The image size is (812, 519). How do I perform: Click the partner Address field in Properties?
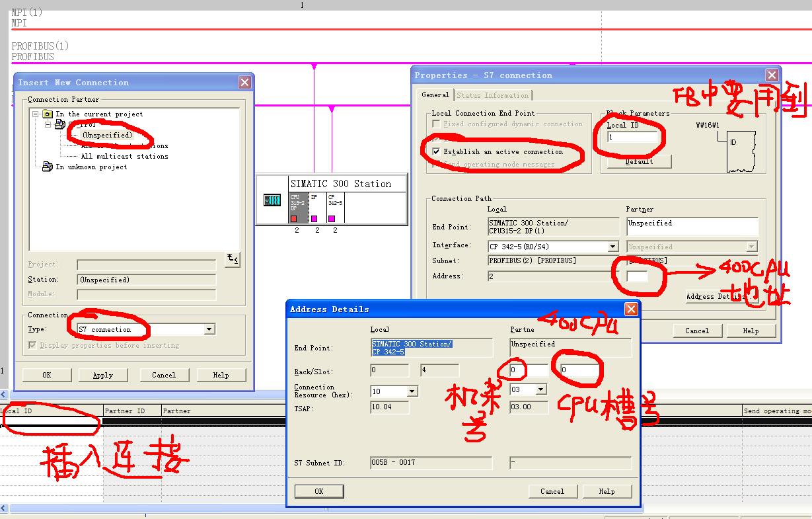point(638,276)
